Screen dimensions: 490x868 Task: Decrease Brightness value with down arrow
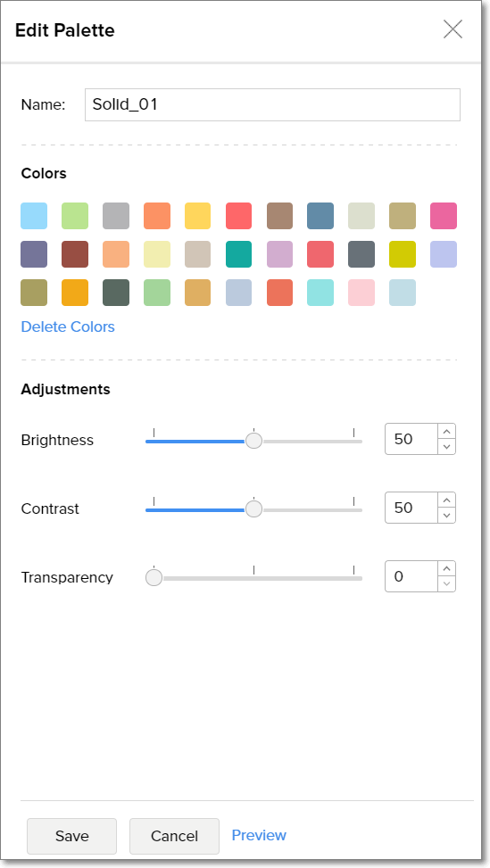[x=447, y=447]
